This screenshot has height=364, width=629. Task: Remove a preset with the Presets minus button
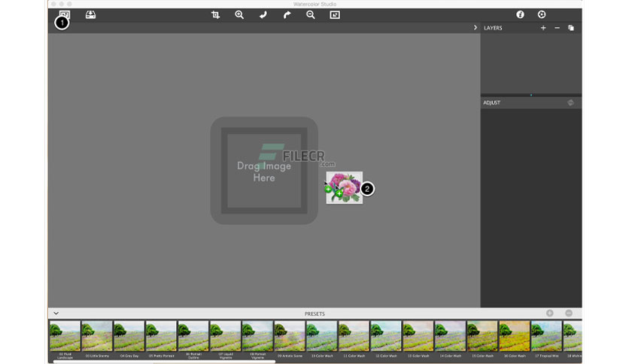pos(569,313)
